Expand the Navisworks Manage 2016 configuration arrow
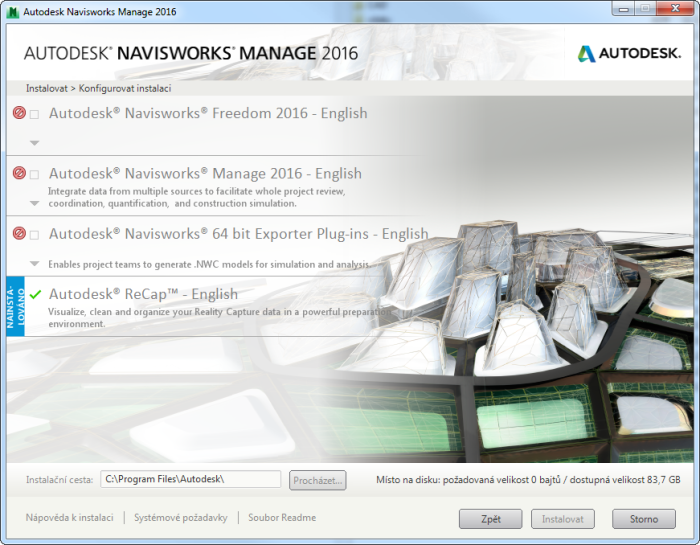Screen dimensions: 700x545 [x=35, y=203]
